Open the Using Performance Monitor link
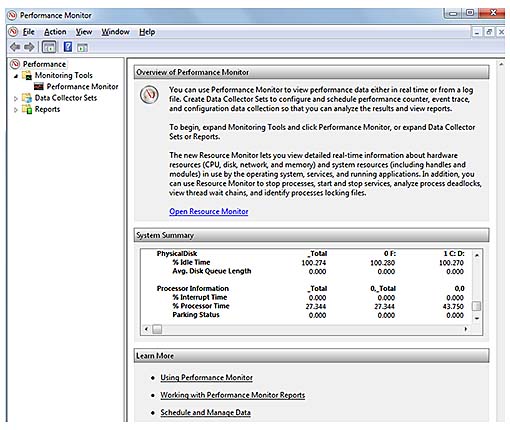This screenshot has width=510, height=430. [x=206, y=377]
